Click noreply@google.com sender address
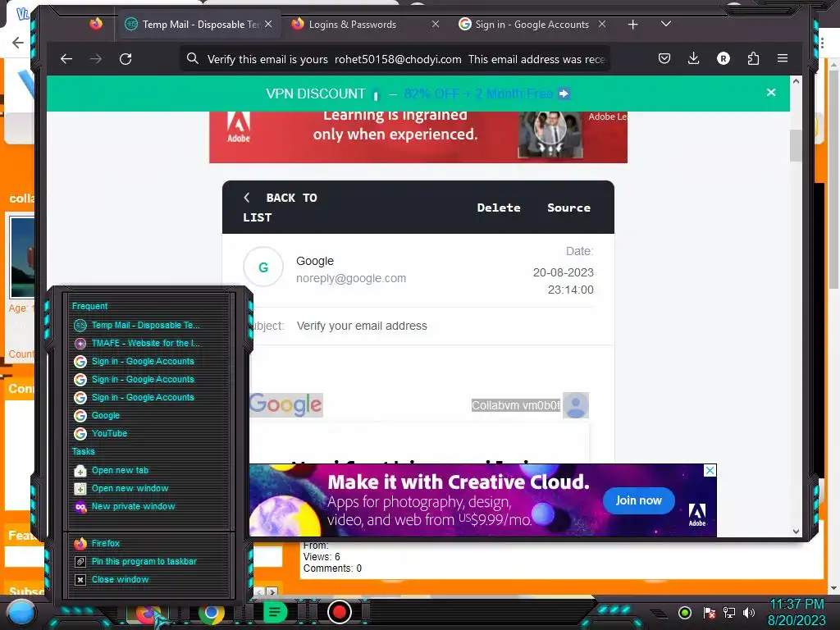 pos(351,278)
